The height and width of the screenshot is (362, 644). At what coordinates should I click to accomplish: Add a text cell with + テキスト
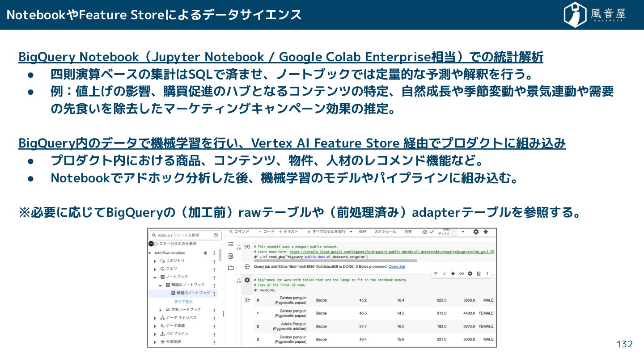click(x=288, y=232)
